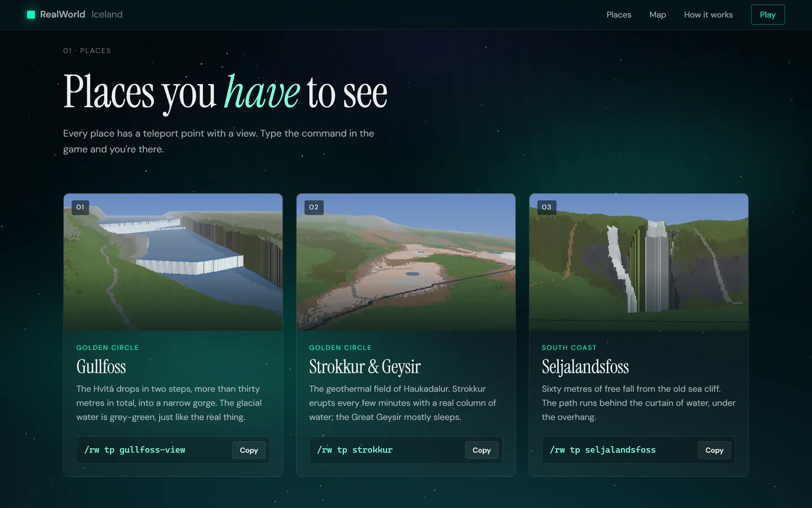Click the /rw tp seljalandsfoss command text
This screenshot has width=812, height=508.
(603, 450)
